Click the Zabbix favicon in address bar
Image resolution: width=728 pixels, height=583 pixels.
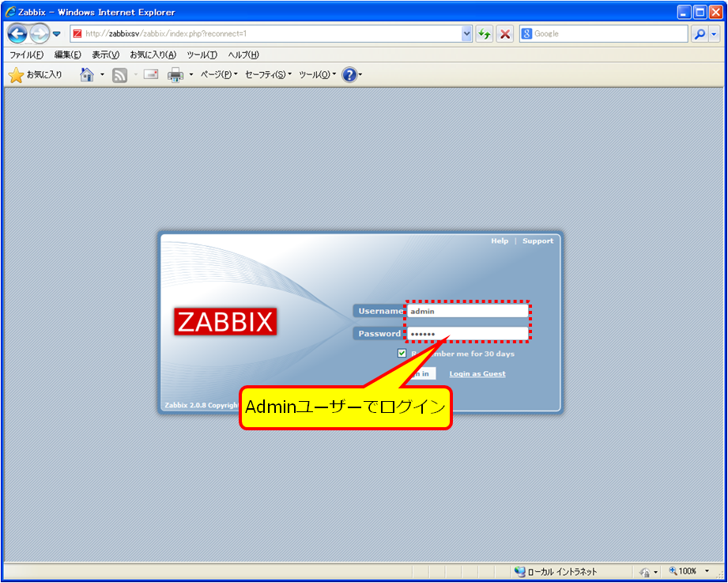77,34
